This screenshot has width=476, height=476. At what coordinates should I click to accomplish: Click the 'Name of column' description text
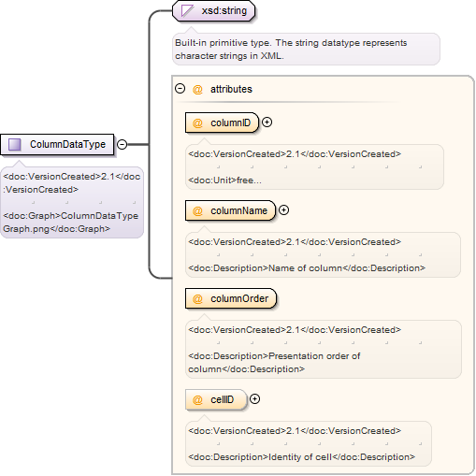click(x=307, y=268)
